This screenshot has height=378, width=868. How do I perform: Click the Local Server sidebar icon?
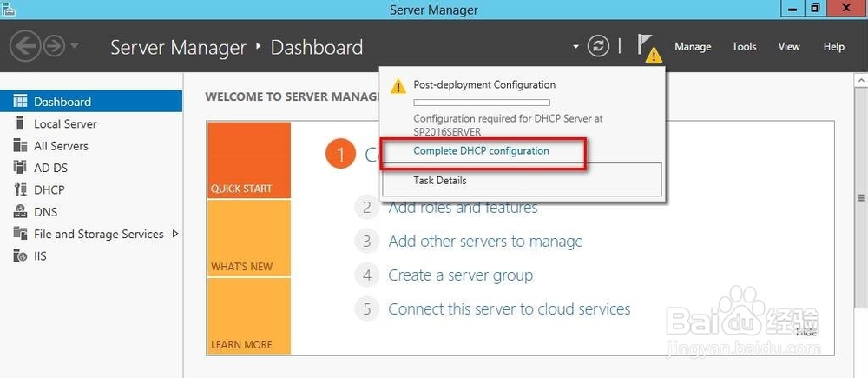pyautogui.click(x=20, y=123)
